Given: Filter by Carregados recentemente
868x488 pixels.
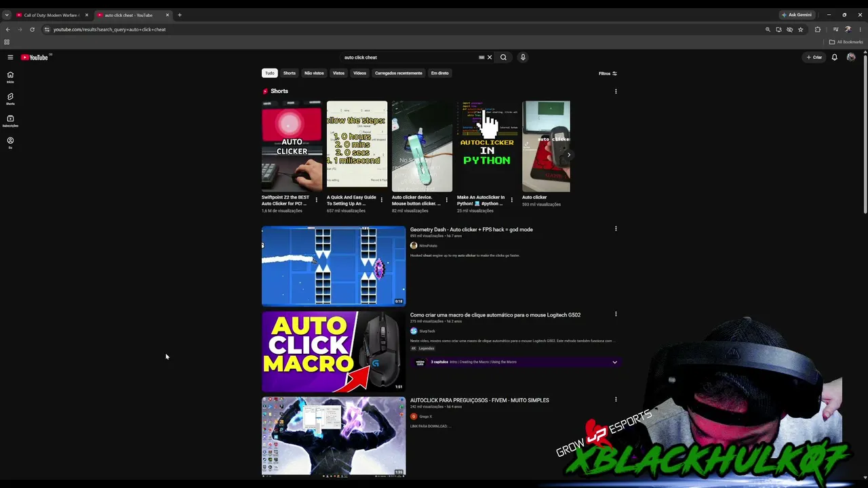Looking at the screenshot, I should tap(399, 73).
